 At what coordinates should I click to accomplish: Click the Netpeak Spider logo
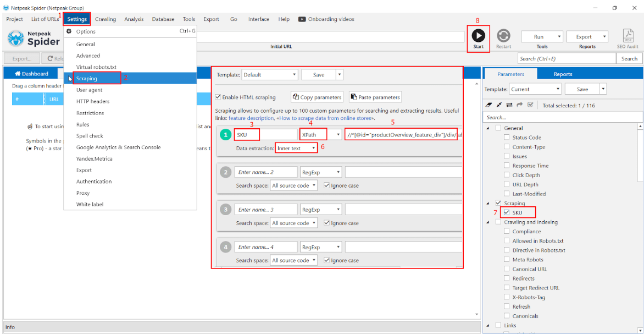(x=16, y=39)
